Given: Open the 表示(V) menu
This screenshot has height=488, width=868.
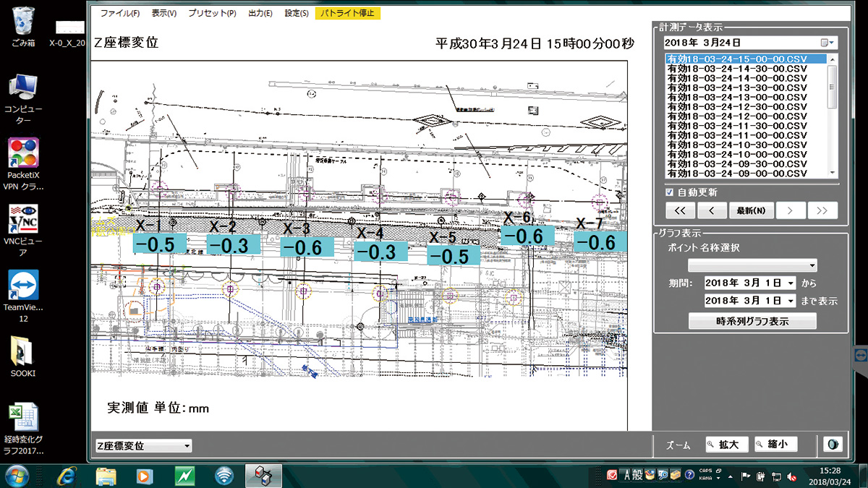Looking at the screenshot, I should pos(164,13).
